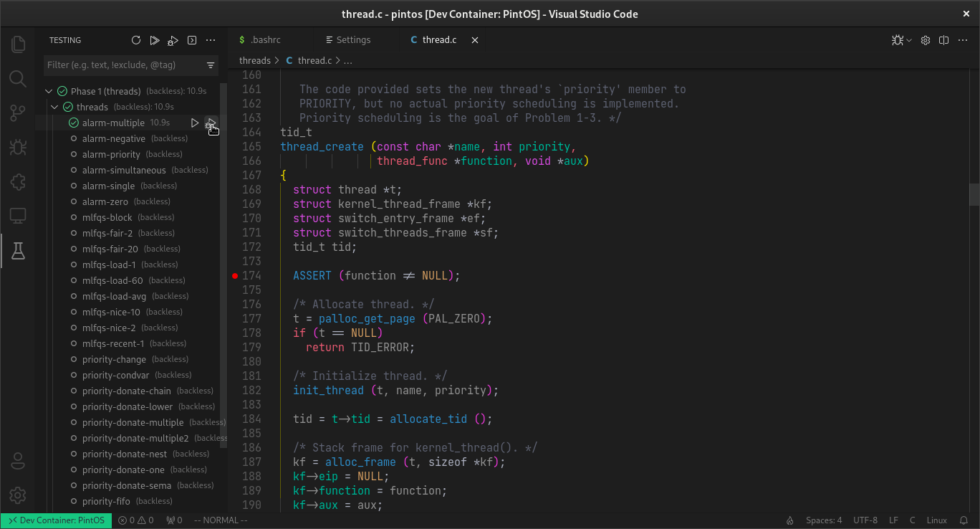The height and width of the screenshot is (529, 980).
Task: Open editor settings gear in title area
Action: [x=926, y=40]
